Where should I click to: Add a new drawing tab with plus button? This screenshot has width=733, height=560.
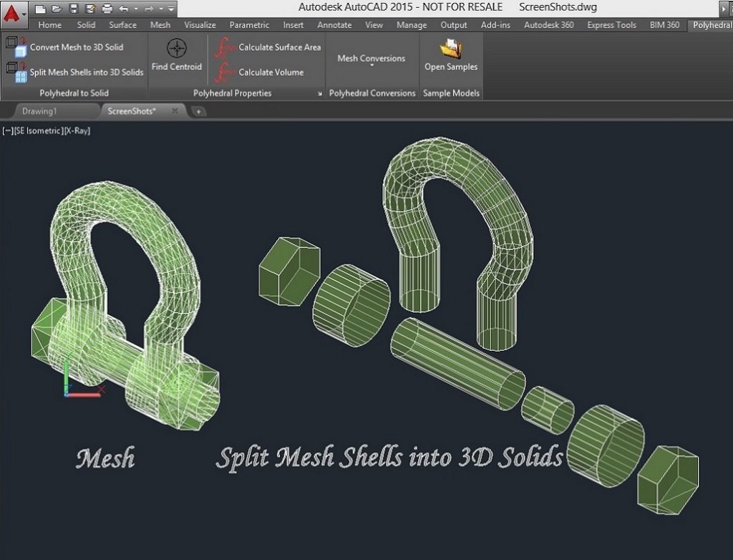tap(198, 111)
